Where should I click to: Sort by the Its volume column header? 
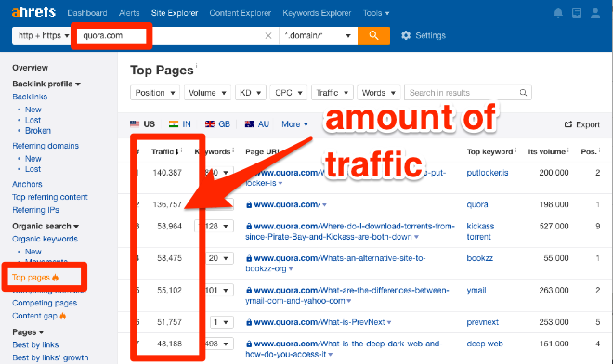click(x=546, y=151)
